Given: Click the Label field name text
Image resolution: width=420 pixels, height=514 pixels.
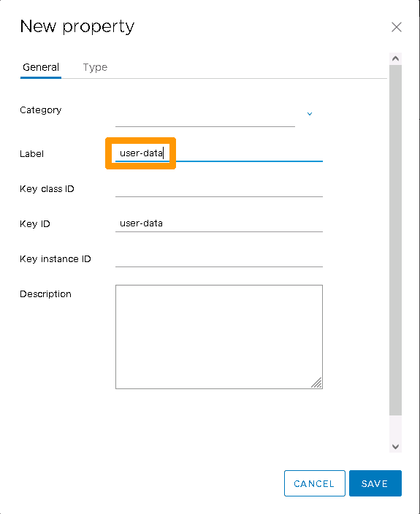Looking at the screenshot, I should pyautogui.click(x=32, y=154).
